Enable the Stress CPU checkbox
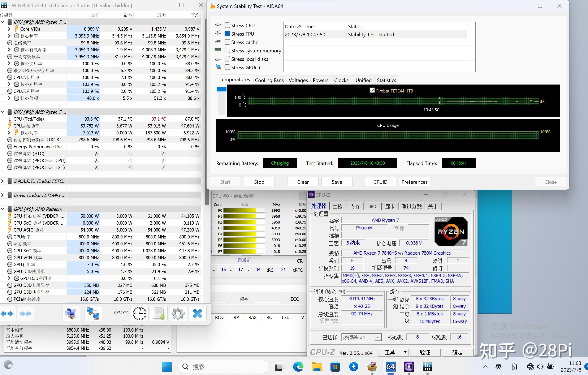This screenshot has height=375, width=588. pyautogui.click(x=227, y=25)
